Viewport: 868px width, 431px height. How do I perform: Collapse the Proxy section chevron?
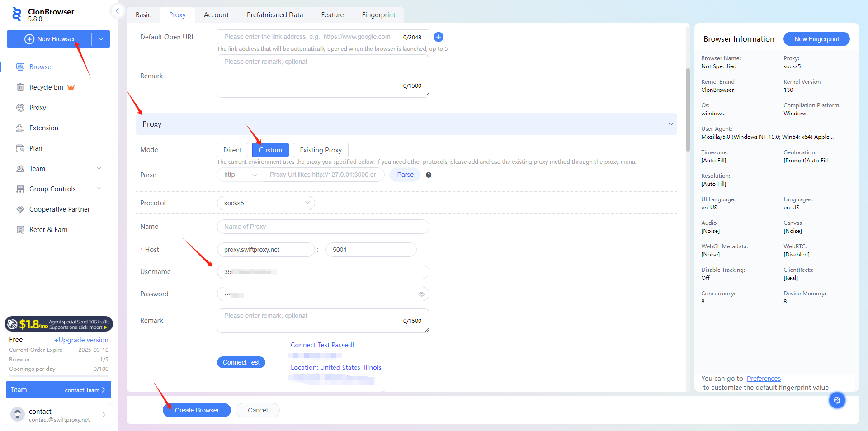coord(670,124)
